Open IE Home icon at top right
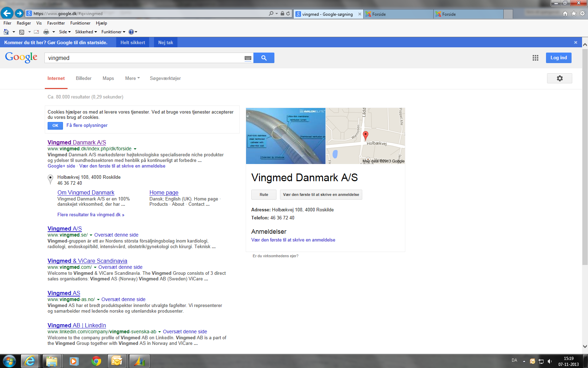Screen dimensions: 588x368 565,14
